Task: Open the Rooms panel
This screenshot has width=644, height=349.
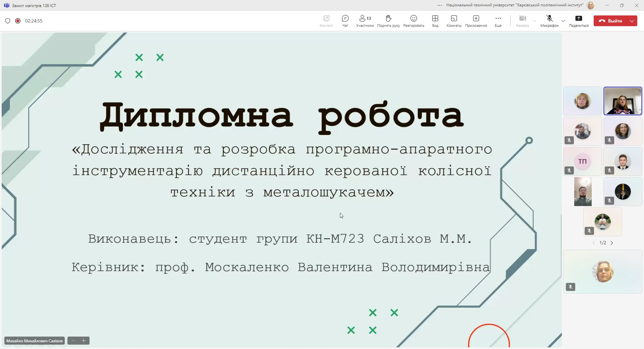Action: [454, 21]
